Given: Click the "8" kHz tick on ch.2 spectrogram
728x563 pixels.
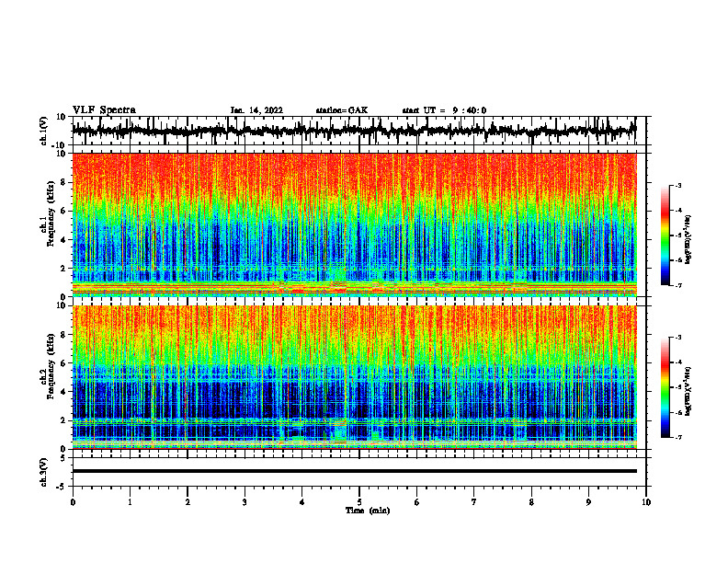Looking at the screenshot, I should pos(64,335).
